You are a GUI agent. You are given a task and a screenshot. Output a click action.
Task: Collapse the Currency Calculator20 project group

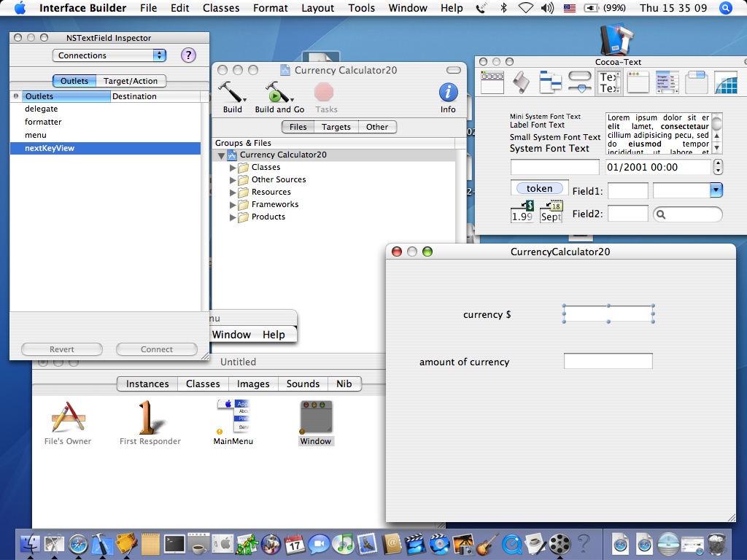[221, 155]
